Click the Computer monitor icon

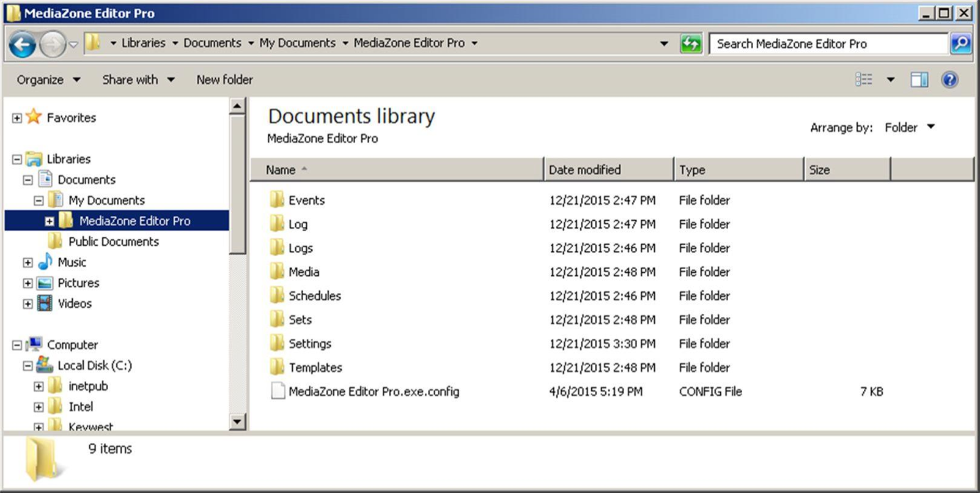pyautogui.click(x=34, y=344)
